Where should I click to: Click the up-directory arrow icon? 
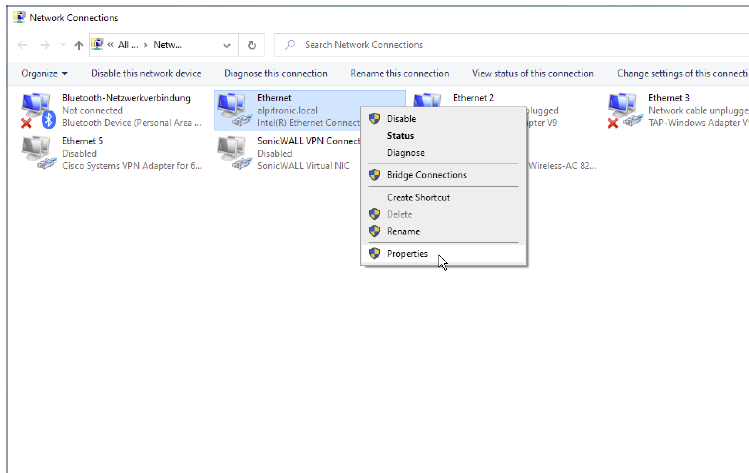pyautogui.click(x=79, y=45)
